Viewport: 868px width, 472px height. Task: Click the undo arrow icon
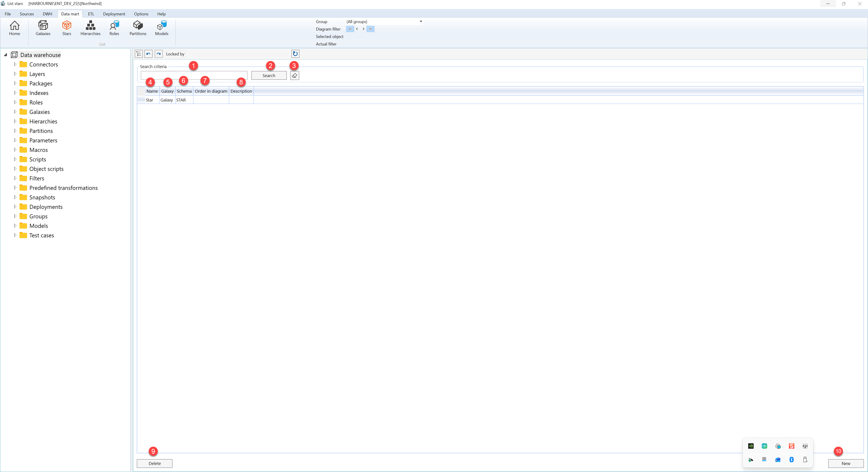pyautogui.click(x=149, y=54)
